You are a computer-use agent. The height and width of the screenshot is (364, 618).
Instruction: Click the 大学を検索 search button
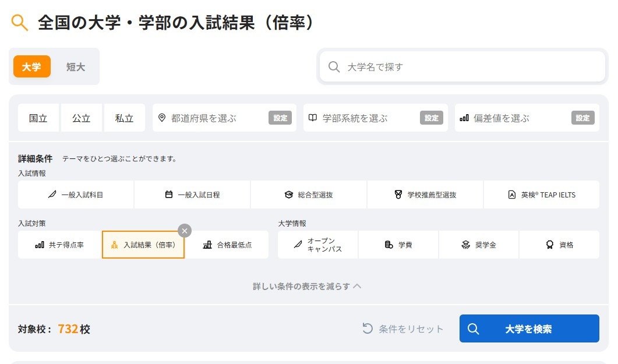(528, 328)
